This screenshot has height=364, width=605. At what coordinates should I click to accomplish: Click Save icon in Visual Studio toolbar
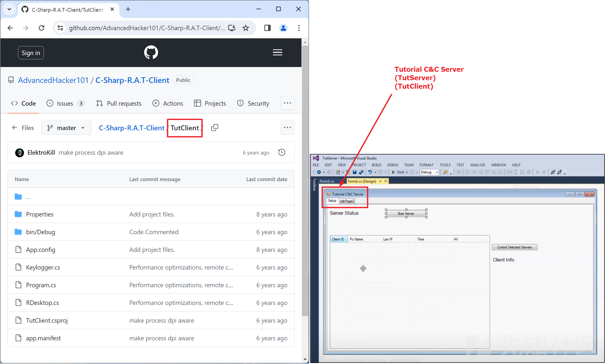point(355,172)
